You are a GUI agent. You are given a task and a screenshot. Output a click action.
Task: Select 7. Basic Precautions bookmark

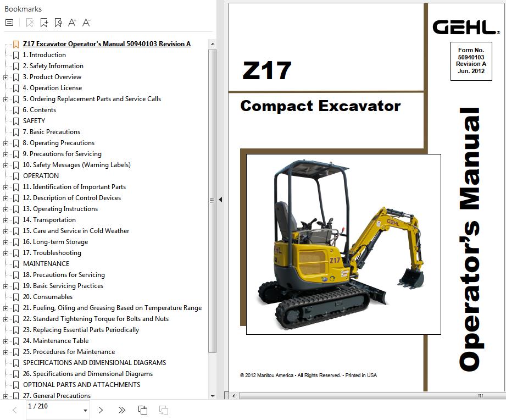click(51, 132)
